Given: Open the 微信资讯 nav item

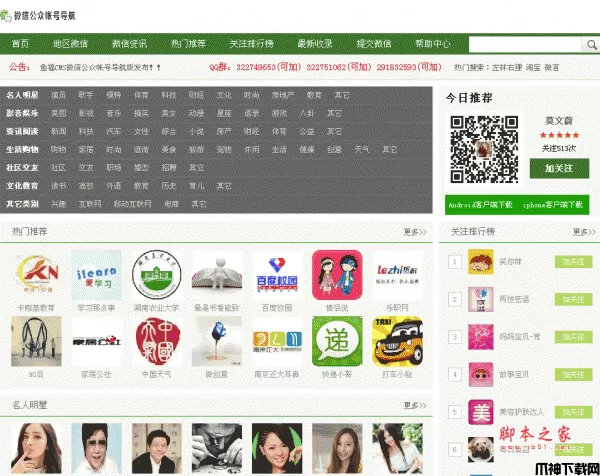Looking at the screenshot, I should click(129, 44).
